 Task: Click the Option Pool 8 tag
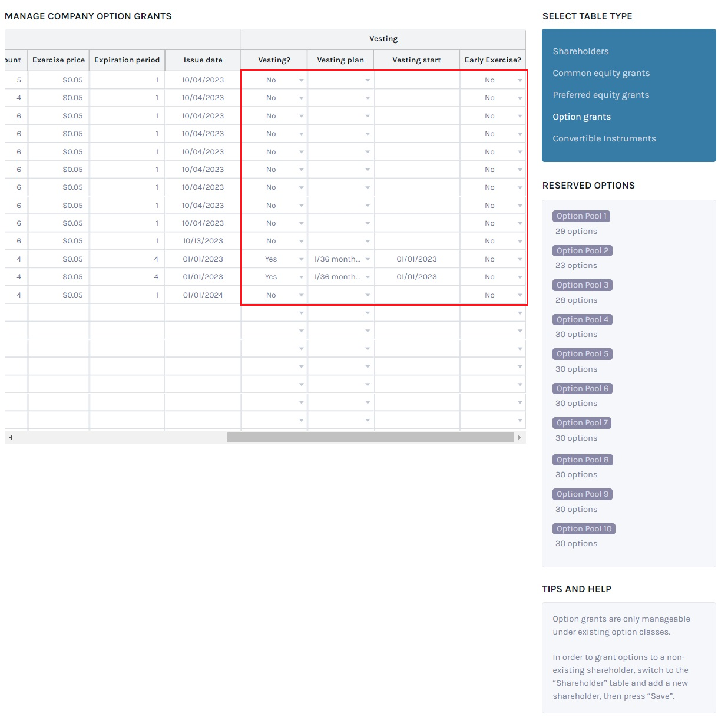pyautogui.click(x=583, y=460)
